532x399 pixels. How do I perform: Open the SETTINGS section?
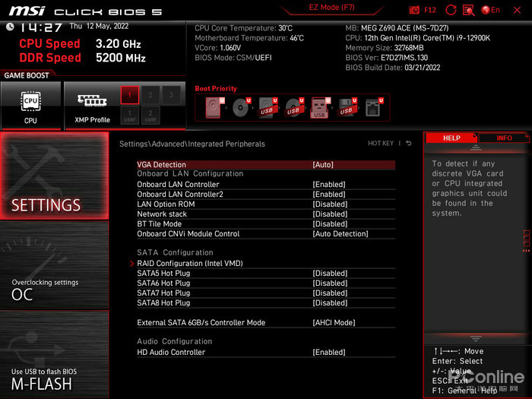coord(54,176)
